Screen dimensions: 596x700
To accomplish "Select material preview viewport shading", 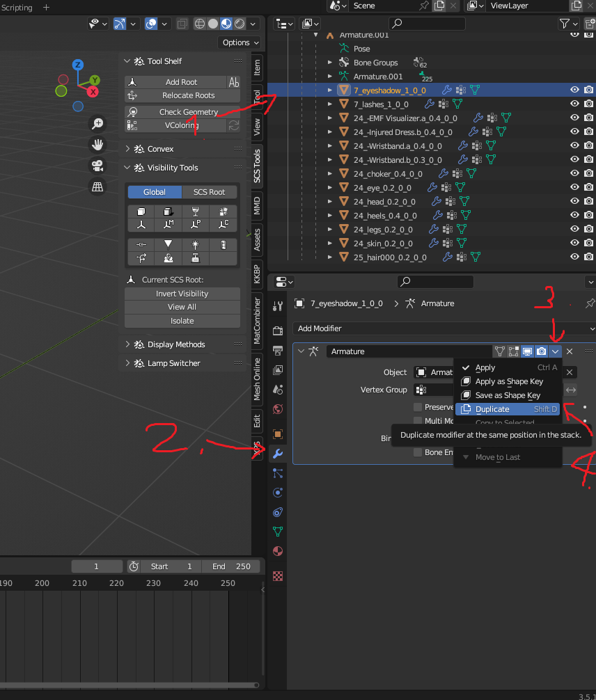I will coord(226,24).
